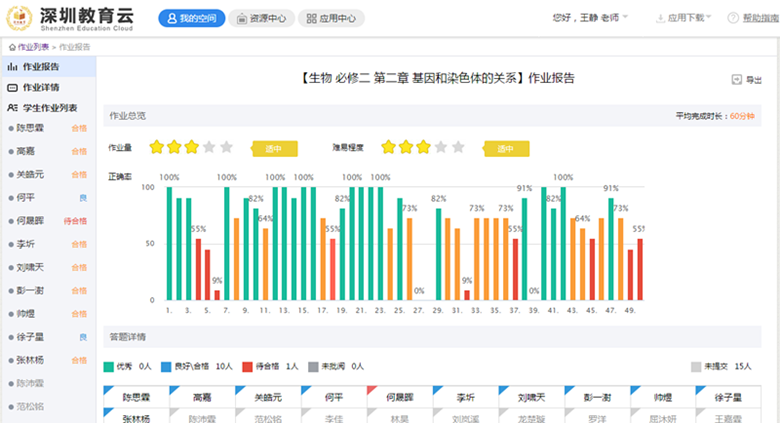This screenshot has height=423, width=780.
Task: Click the 100% bar for question 1
Action: pyautogui.click(x=169, y=243)
